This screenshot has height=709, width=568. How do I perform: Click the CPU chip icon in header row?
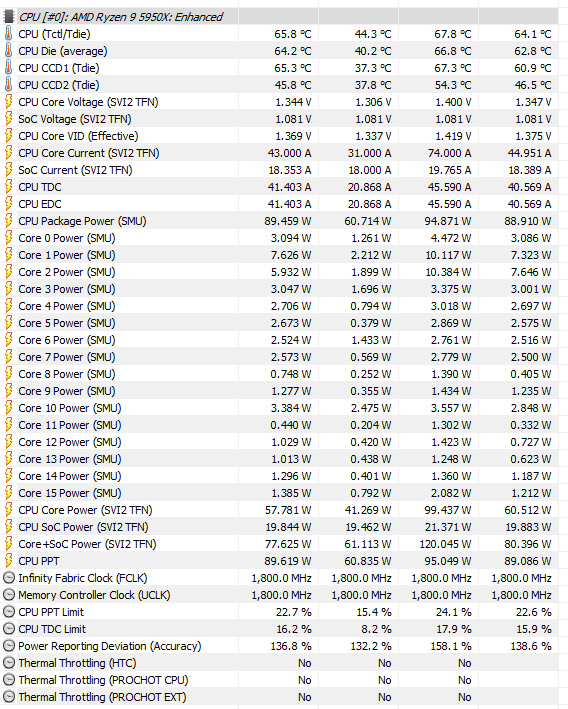coord(8,17)
